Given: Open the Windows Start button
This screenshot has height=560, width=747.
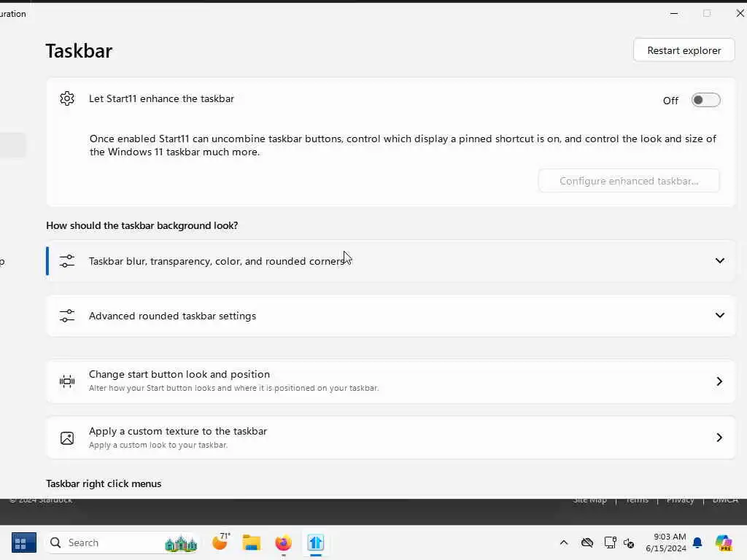Looking at the screenshot, I should [x=24, y=542].
